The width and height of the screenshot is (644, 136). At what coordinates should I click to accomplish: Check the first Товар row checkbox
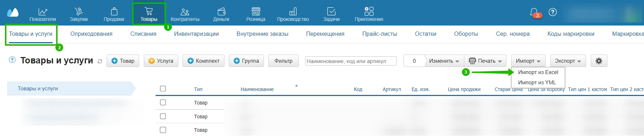tap(163, 102)
